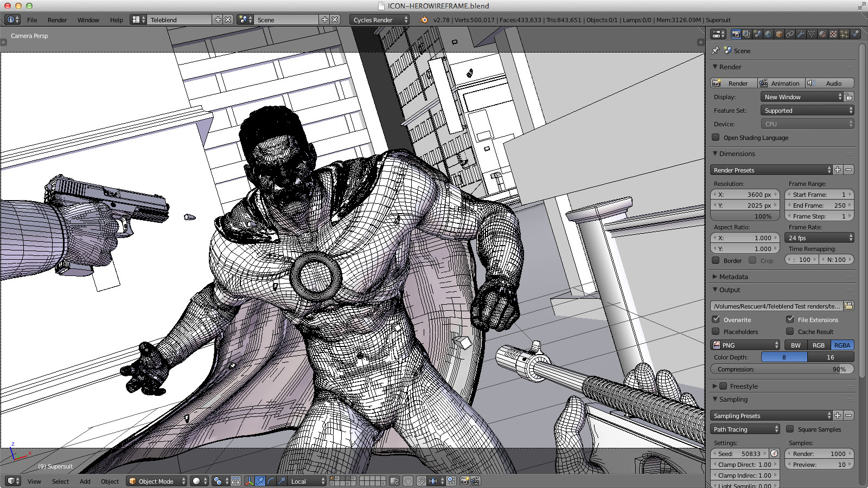Open the Material tab (sphere icon)
The image size is (868, 488).
tap(822, 34)
